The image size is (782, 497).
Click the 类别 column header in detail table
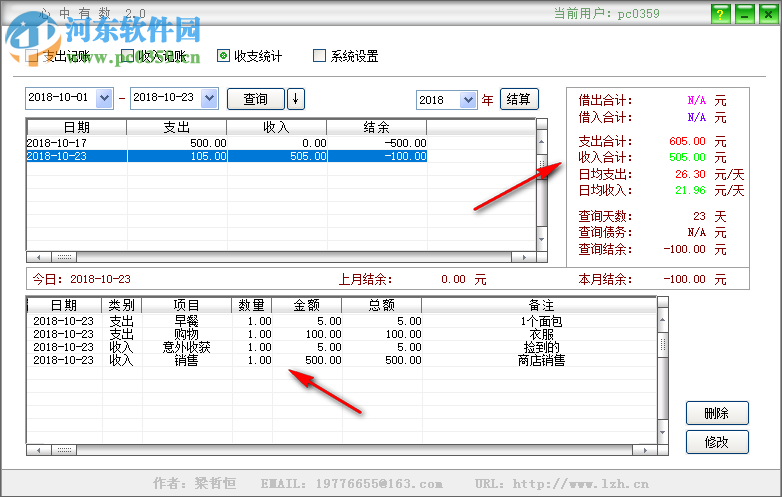(122, 305)
